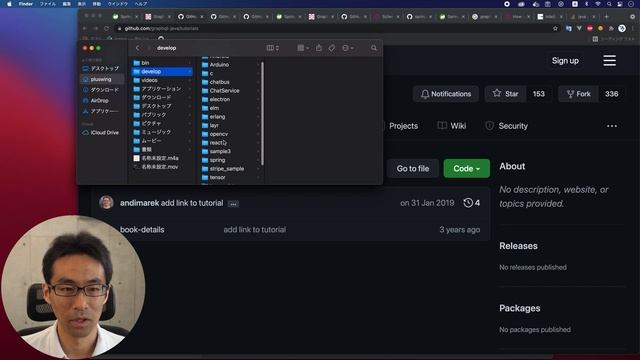Open the book-details folder link
This screenshot has width=640, height=360.
[142, 230]
